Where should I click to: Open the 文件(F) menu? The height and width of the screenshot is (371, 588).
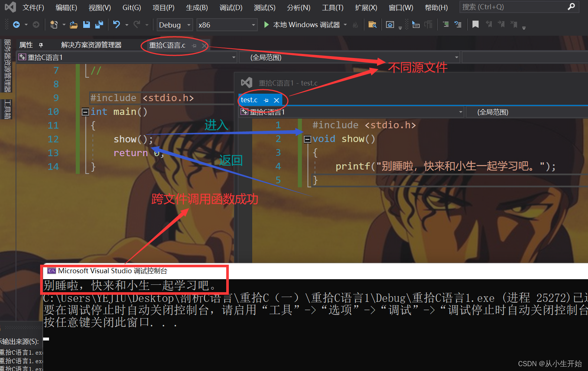[x=33, y=7]
